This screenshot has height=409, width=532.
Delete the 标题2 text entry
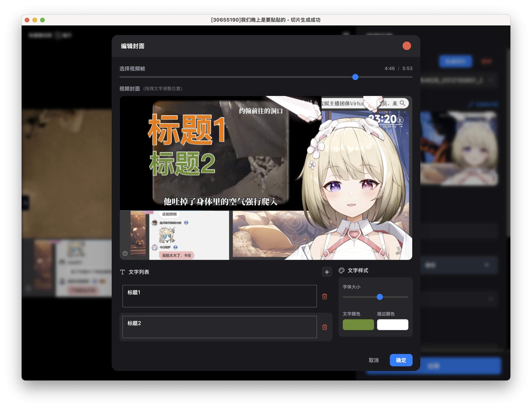click(x=324, y=327)
